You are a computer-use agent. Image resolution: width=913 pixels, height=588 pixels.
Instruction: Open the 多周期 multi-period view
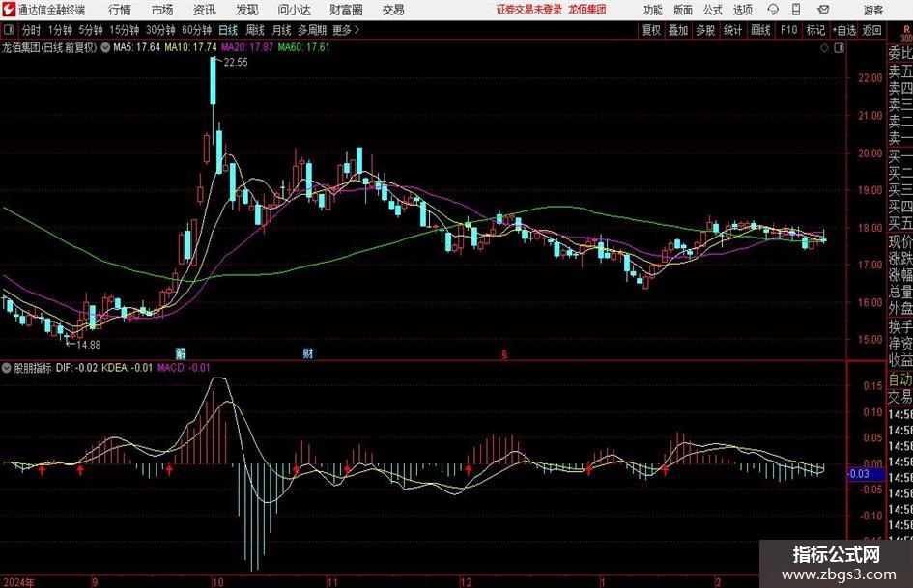pos(311,30)
